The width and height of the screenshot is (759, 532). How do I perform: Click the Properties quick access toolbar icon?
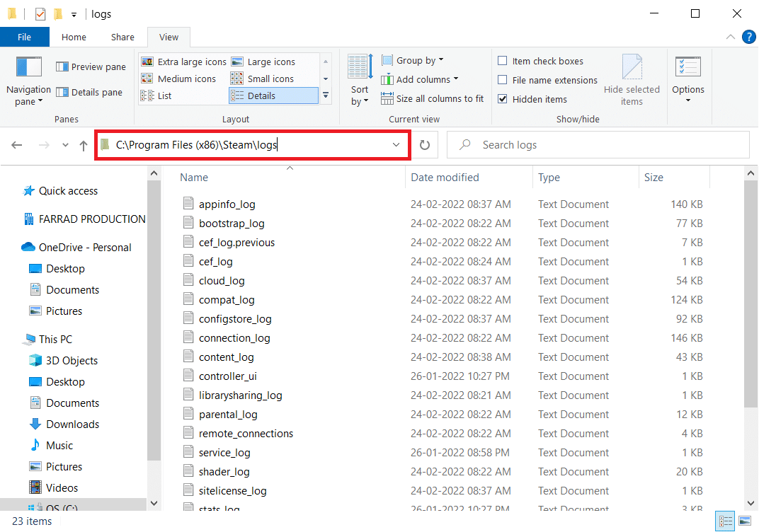pyautogui.click(x=40, y=14)
